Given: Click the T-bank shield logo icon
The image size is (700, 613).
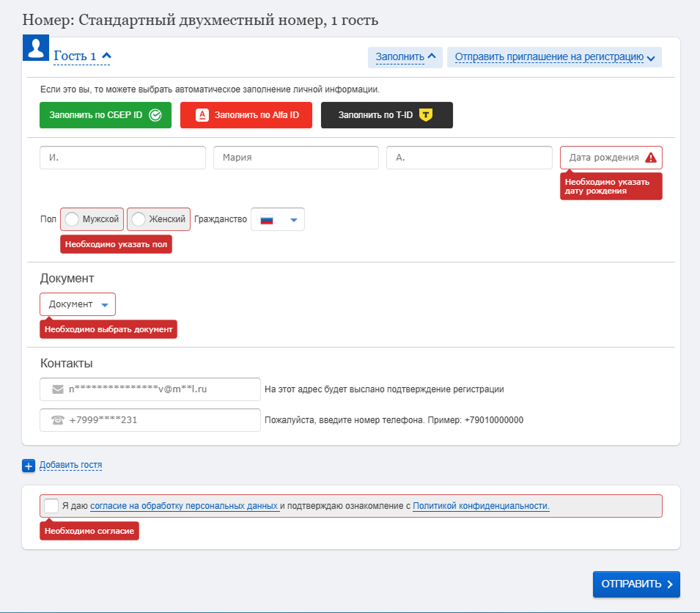Looking at the screenshot, I should (426, 115).
